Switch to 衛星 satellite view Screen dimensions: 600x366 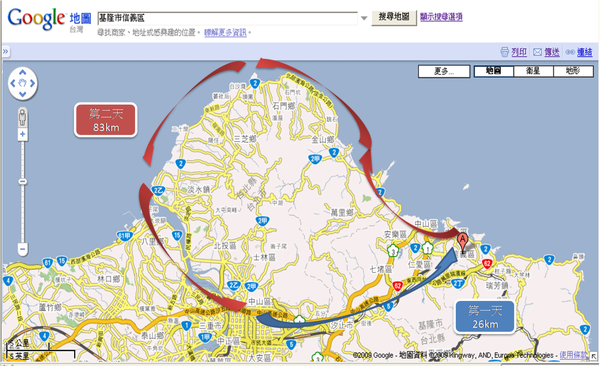coord(533,71)
